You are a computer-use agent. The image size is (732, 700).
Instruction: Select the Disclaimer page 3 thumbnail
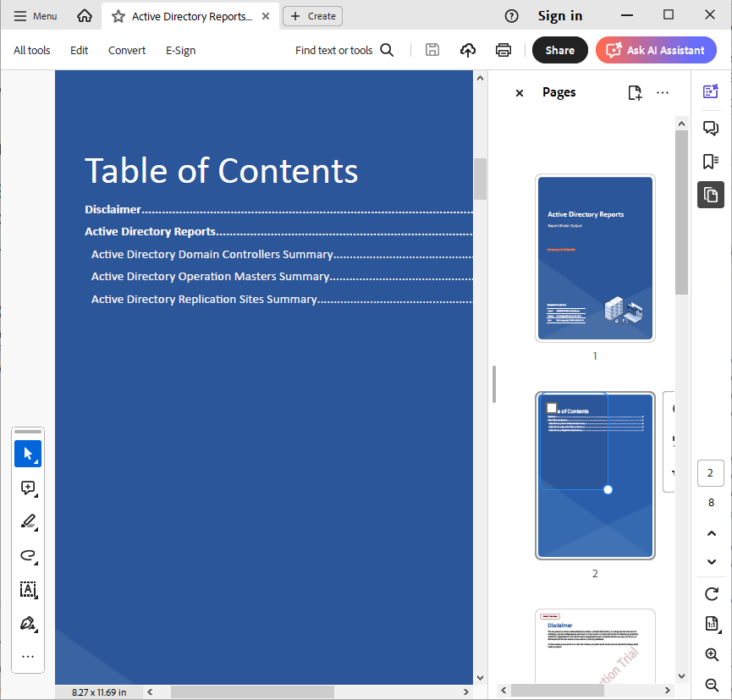click(x=595, y=646)
